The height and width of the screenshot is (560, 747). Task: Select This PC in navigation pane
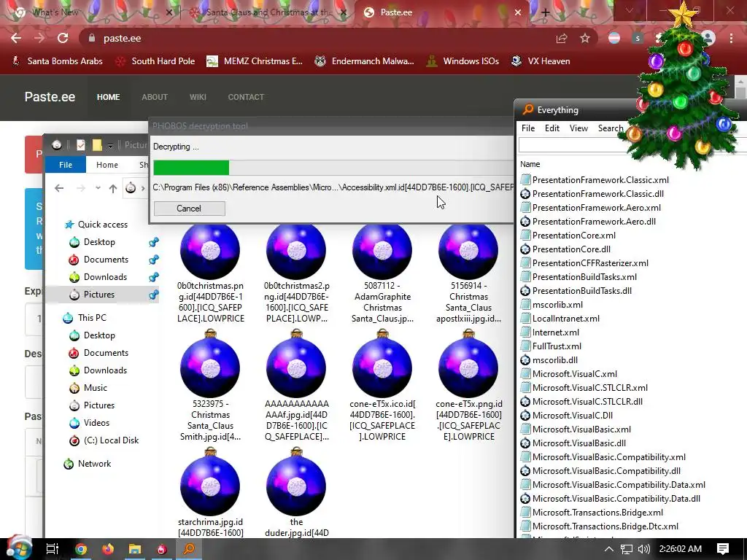92,318
